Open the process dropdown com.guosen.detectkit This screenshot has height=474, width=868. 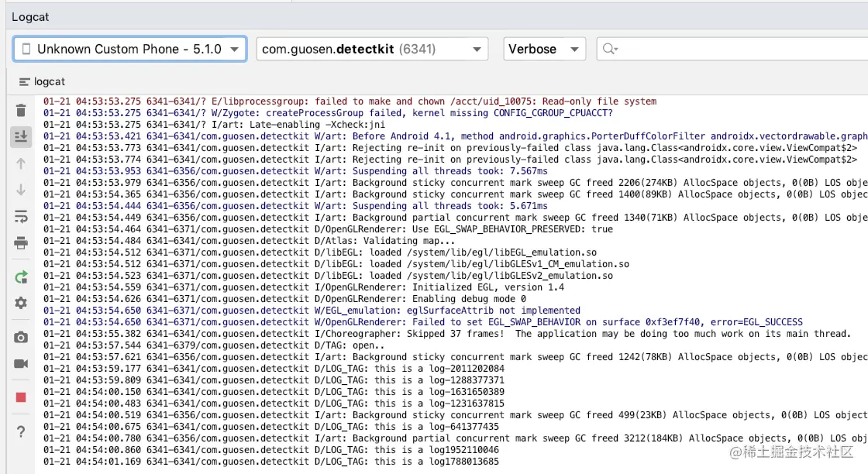point(372,50)
